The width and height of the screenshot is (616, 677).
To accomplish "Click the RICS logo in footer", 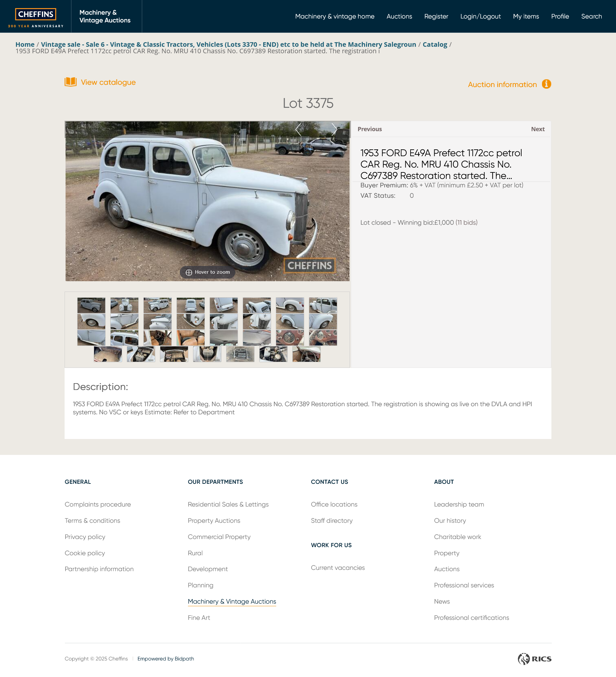I will coord(535,659).
